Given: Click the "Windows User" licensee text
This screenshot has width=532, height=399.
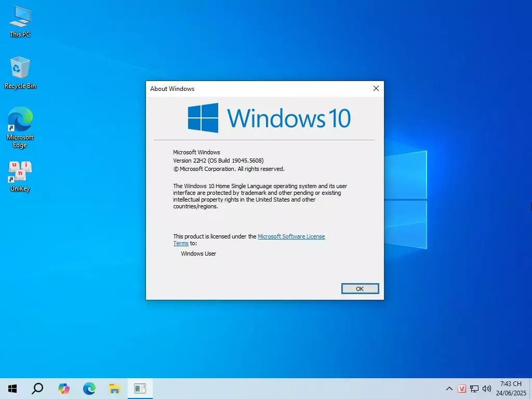Looking at the screenshot, I should 198,254.
